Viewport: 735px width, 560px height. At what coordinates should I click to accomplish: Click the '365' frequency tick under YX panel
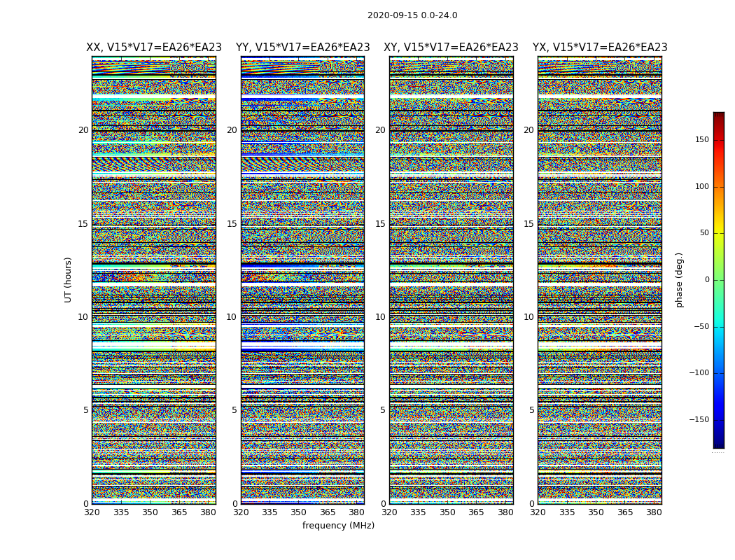point(625,512)
